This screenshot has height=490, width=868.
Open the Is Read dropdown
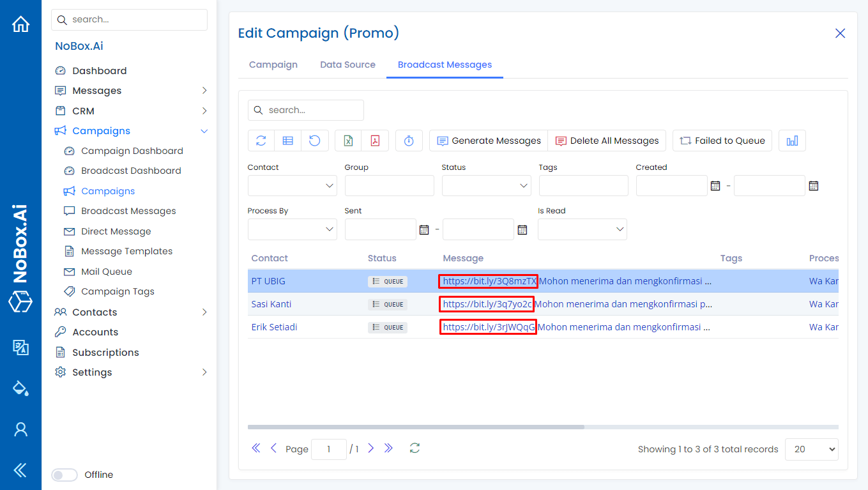[x=582, y=229]
